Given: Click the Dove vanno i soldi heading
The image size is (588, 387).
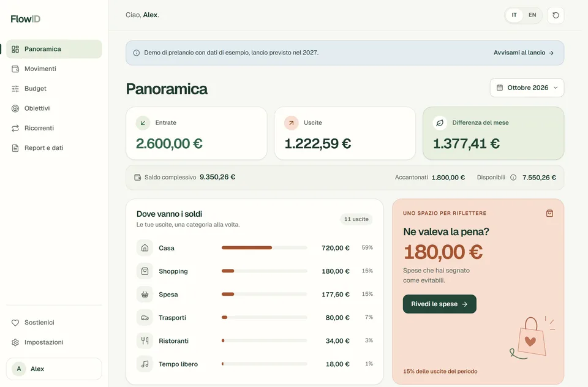Looking at the screenshot, I should click(x=169, y=214).
